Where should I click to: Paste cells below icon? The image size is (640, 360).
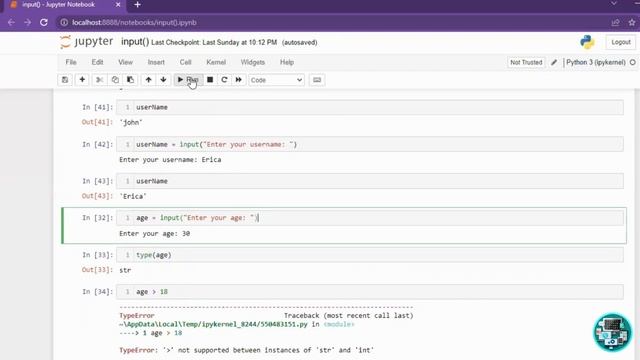(x=131, y=80)
